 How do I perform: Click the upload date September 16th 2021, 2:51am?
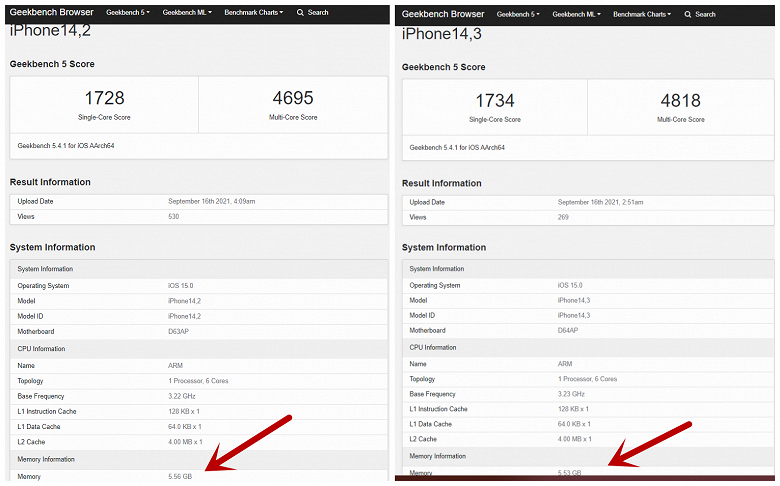[600, 202]
